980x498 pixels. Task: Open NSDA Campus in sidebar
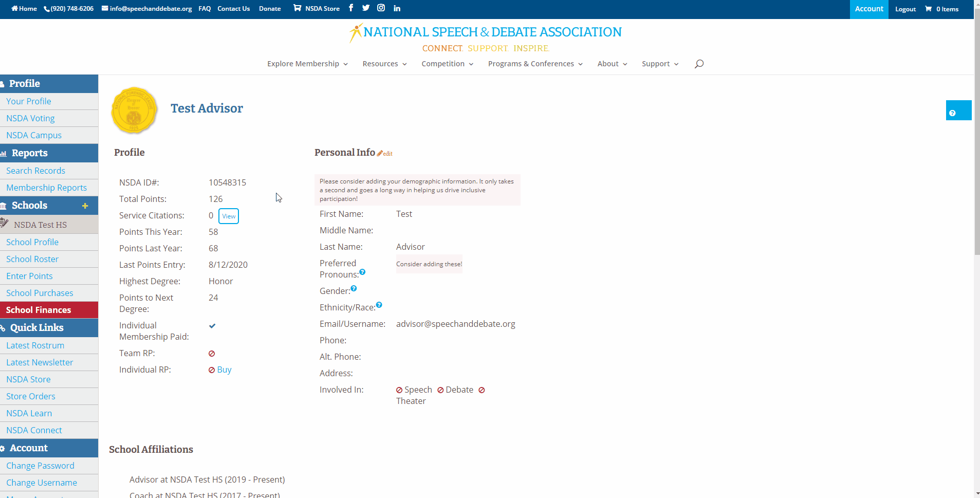pyautogui.click(x=49, y=135)
